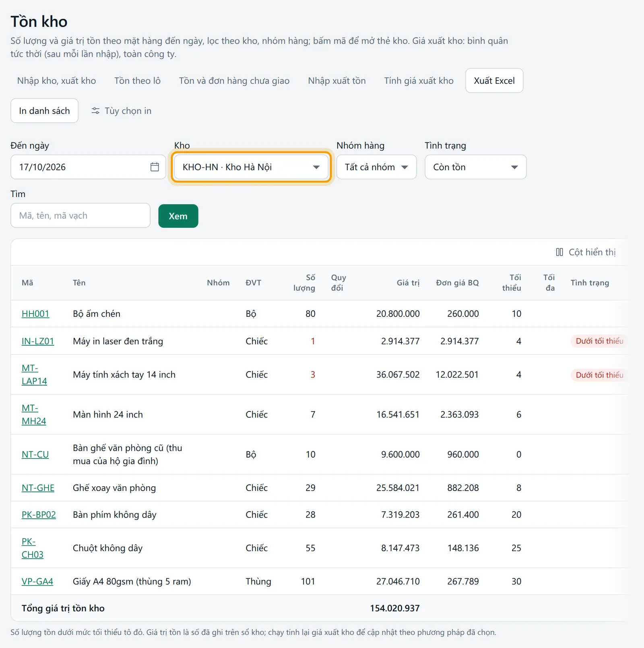Click the In danh sách button
This screenshot has height=648, width=644.
point(44,111)
